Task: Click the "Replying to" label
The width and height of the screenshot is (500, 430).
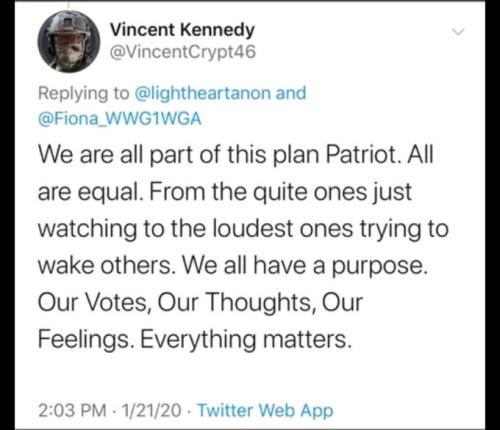Action: (x=84, y=93)
